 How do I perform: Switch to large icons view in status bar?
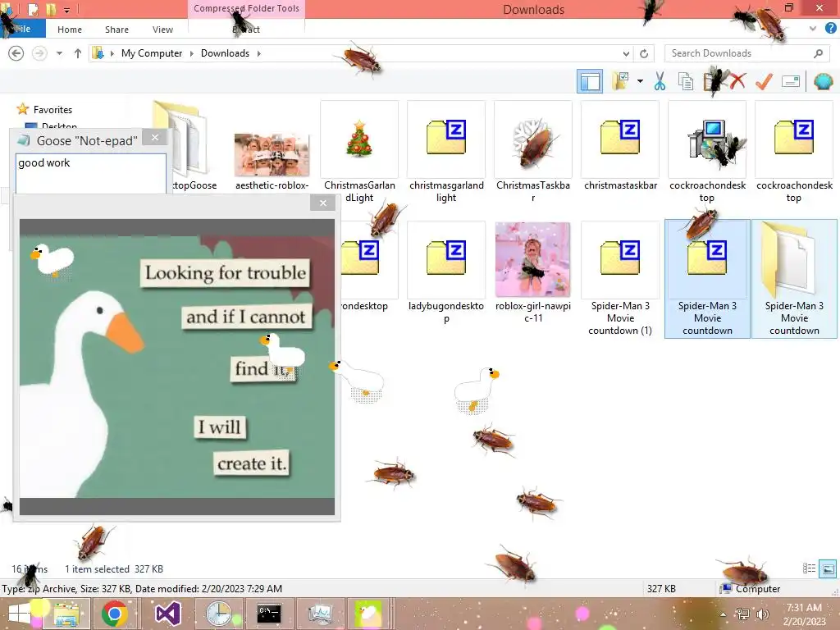(828, 569)
